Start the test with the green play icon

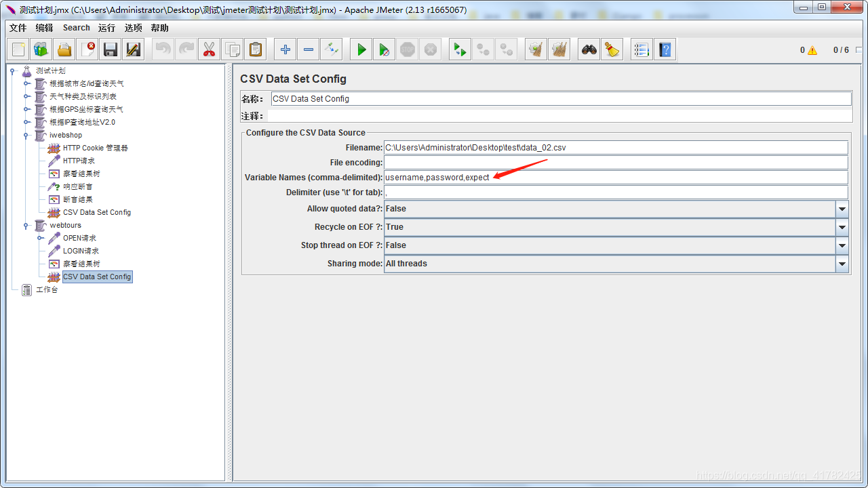[x=361, y=49]
